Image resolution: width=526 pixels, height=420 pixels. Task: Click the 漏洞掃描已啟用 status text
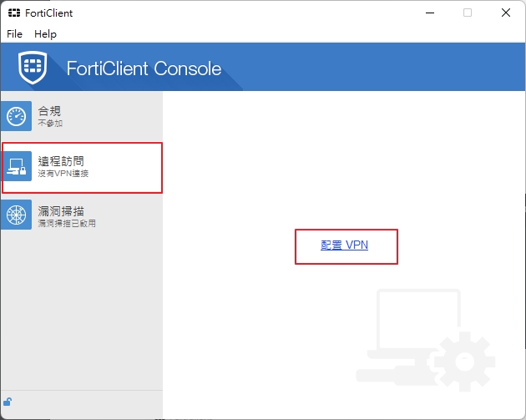[x=67, y=224]
